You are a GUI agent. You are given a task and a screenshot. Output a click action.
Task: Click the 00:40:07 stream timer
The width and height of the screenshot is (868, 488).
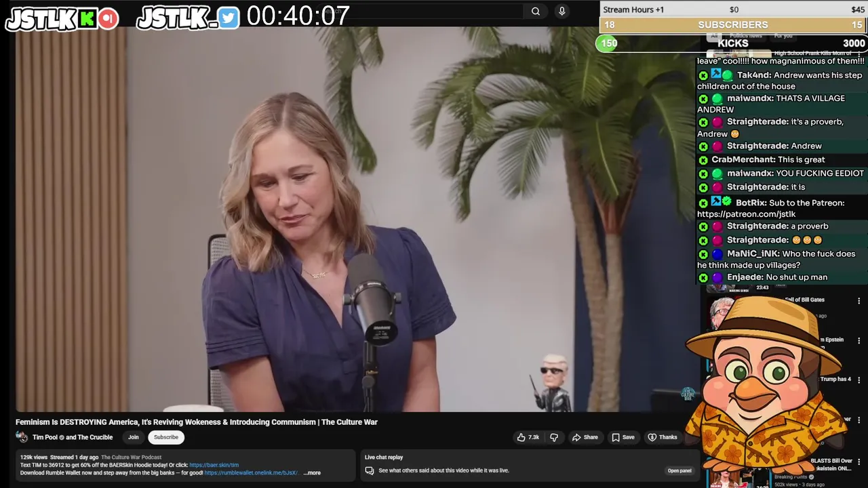pos(298,16)
